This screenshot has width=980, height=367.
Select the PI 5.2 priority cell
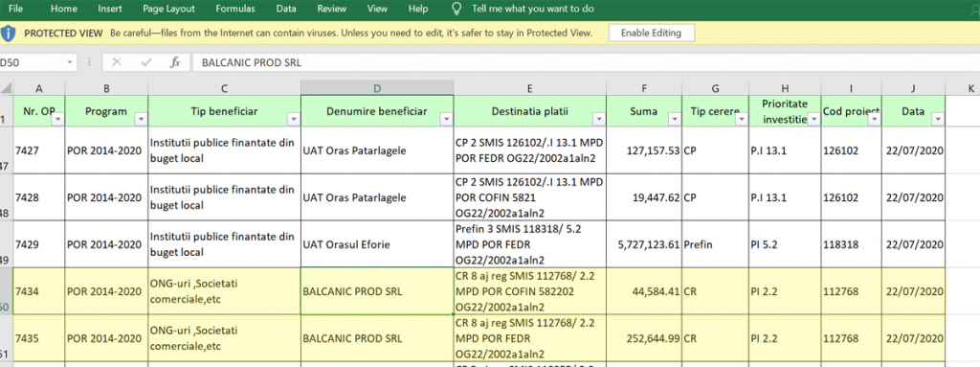785,244
